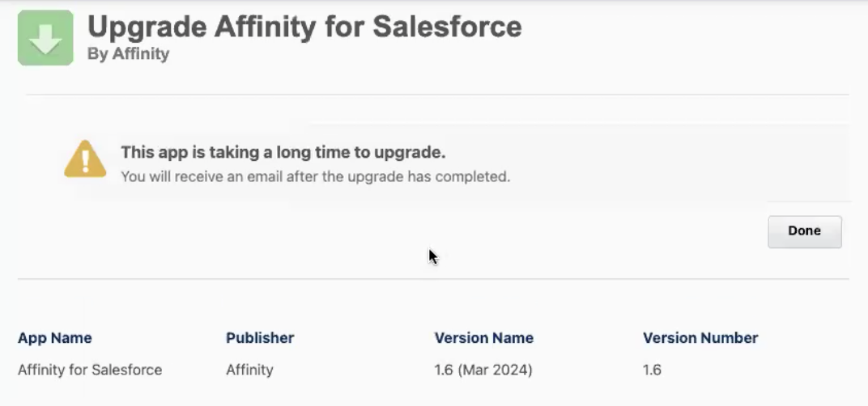This screenshot has width=868, height=406.
Task: Click the yellow warning triangle icon
Action: (x=85, y=159)
